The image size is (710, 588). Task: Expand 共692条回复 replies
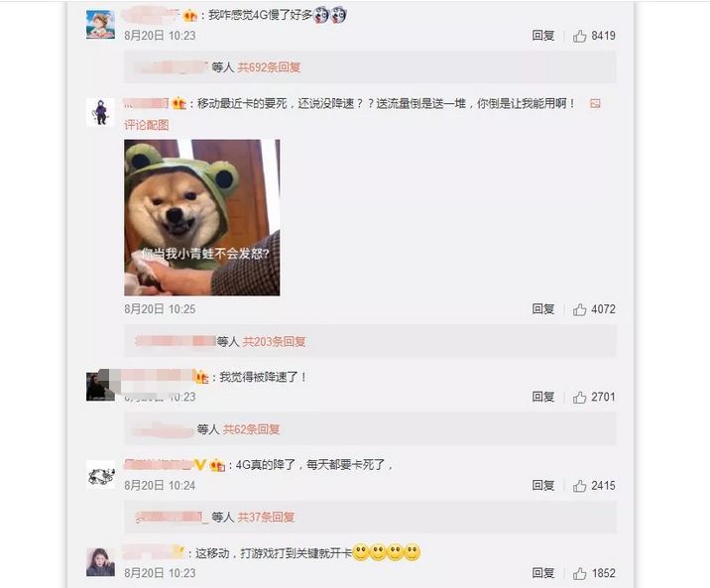pyautogui.click(x=269, y=67)
